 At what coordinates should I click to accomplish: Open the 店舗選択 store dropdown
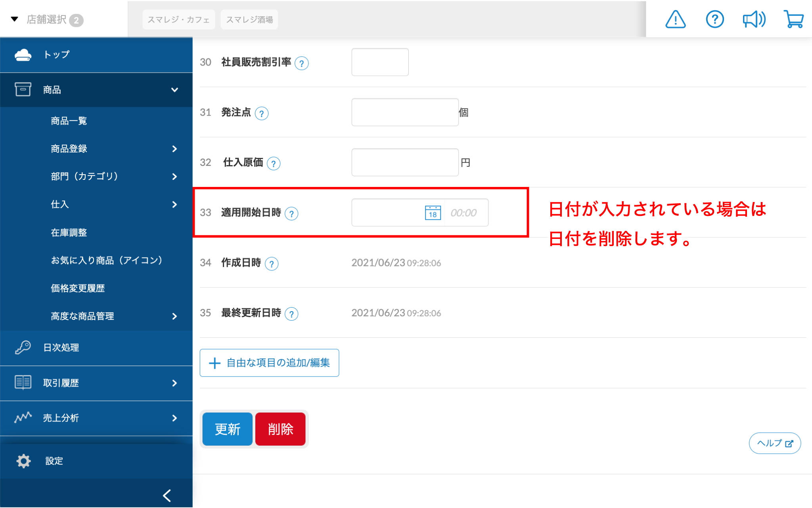point(47,19)
